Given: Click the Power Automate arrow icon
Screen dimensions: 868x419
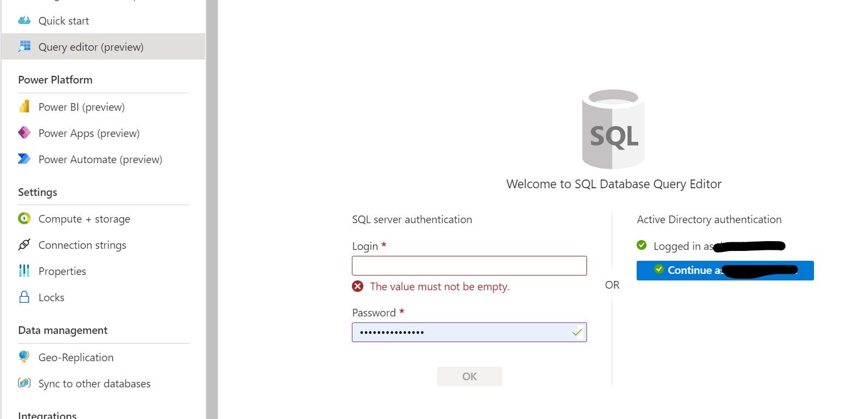Looking at the screenshot, I should click(24, 159).
